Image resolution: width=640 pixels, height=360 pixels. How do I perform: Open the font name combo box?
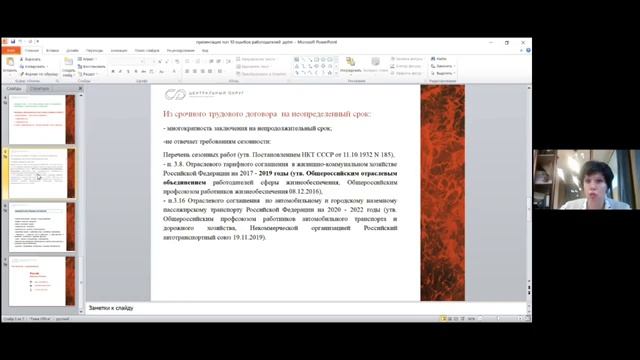(127, 61)
